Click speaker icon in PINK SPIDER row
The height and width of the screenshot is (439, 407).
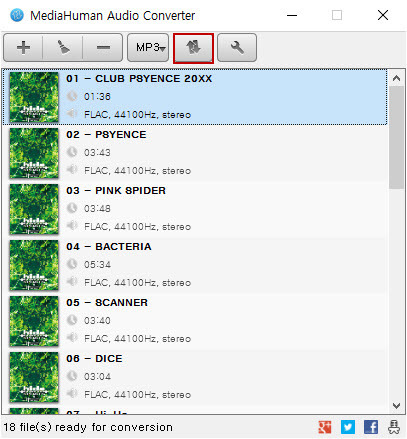pos(72,226)
